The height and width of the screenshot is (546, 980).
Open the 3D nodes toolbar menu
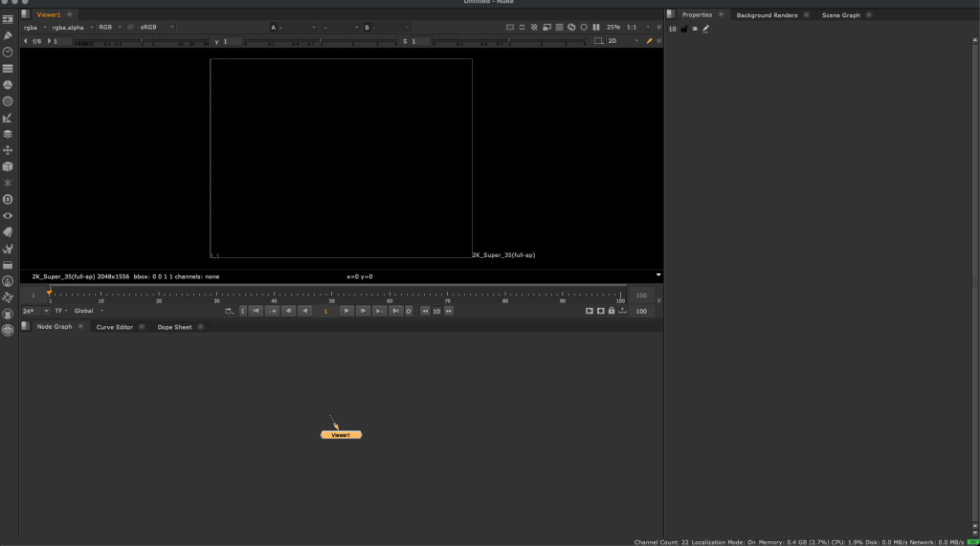point(8,166)
